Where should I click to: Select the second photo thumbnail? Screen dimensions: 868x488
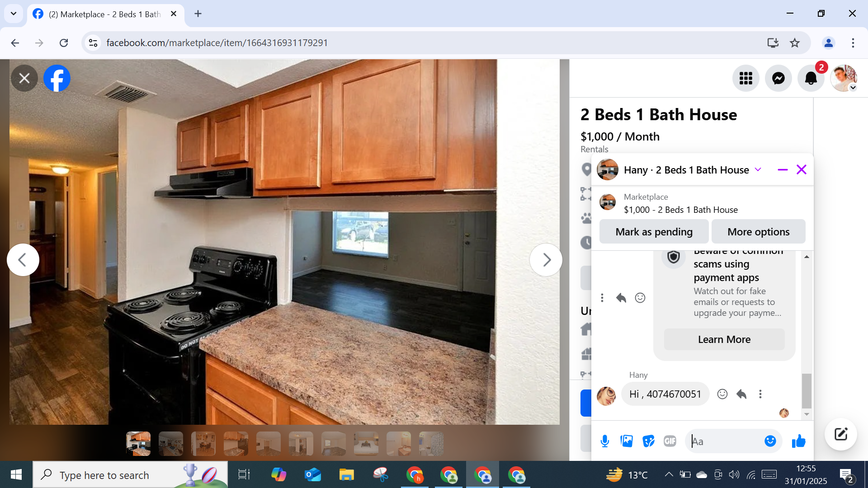pyautogui.click(x=171, y=443)
